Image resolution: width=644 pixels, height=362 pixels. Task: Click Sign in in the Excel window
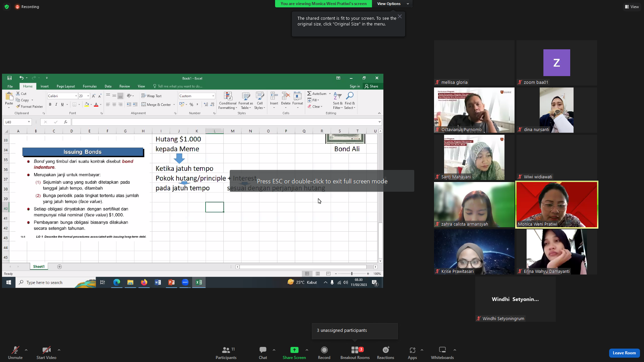355,86
